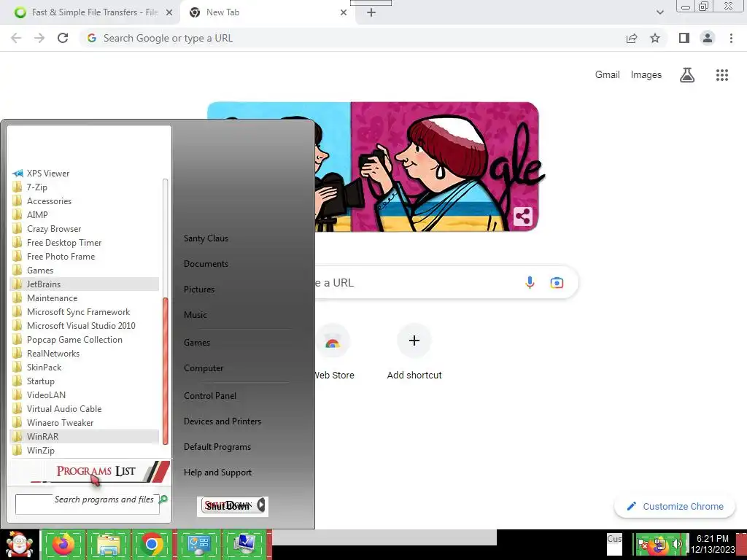Open the Winaero Tweaker folder
The height and width of the screenshot is (560, 747).
point(85,422)
